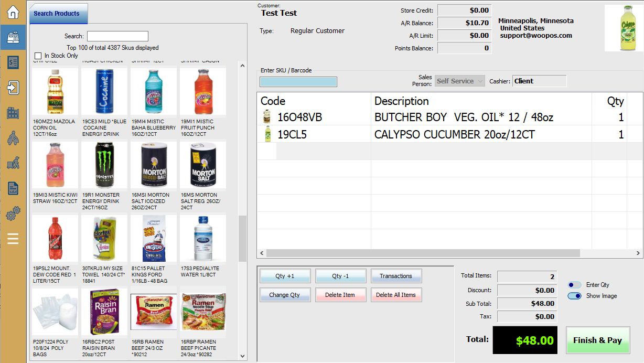This screenshot has width=644, height=363.
Task: Select Ramen Beef Picante product image
Action: pyautogui.click(x=203, y=312)
